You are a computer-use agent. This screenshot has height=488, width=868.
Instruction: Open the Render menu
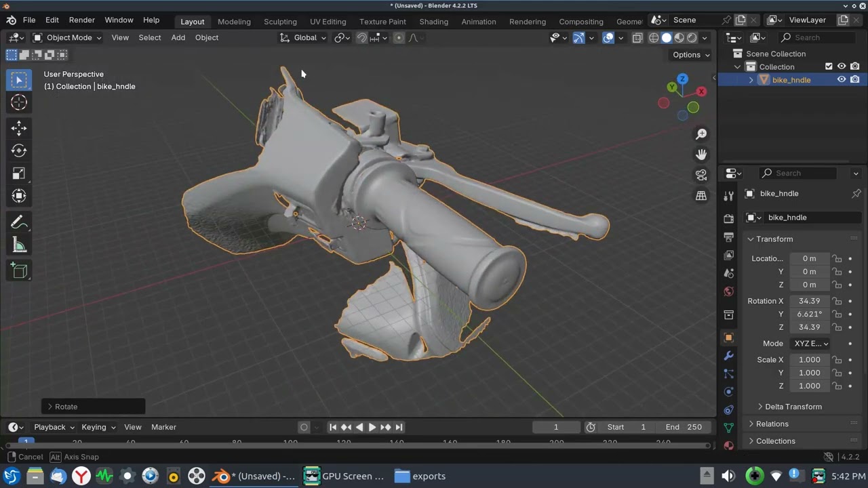pos(81,20)
